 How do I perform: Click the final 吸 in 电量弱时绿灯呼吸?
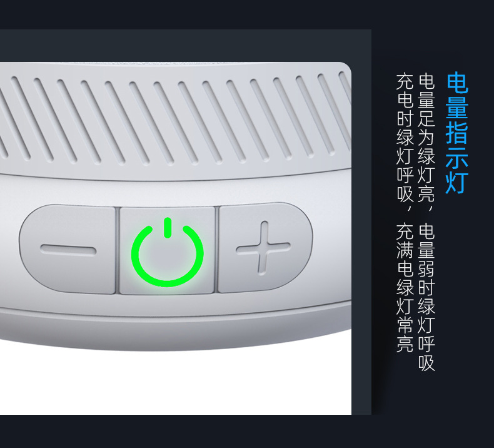pos(426,362)
